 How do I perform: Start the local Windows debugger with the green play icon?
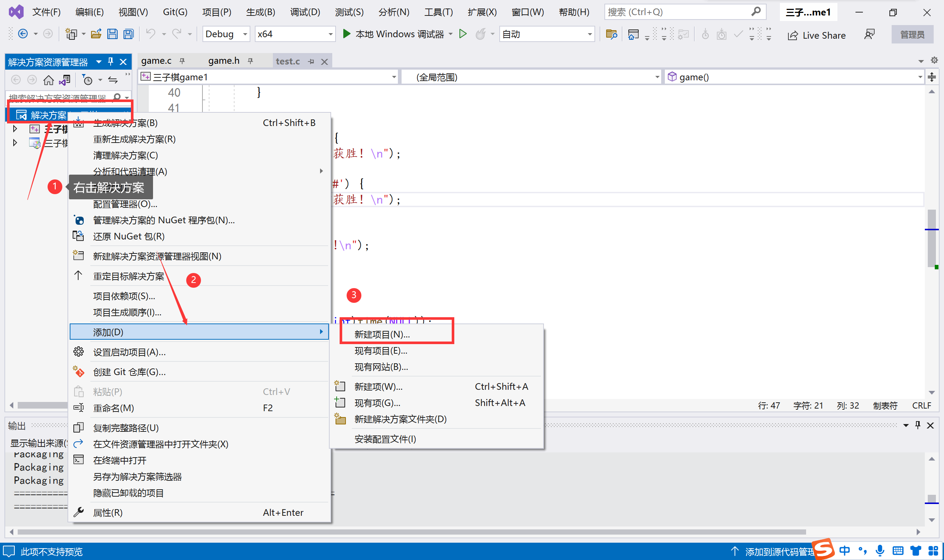point(346,34)
